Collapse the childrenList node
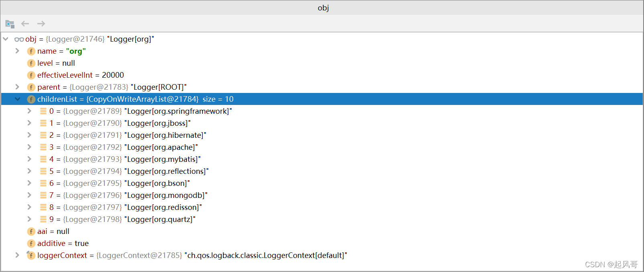 click(18, 99)
